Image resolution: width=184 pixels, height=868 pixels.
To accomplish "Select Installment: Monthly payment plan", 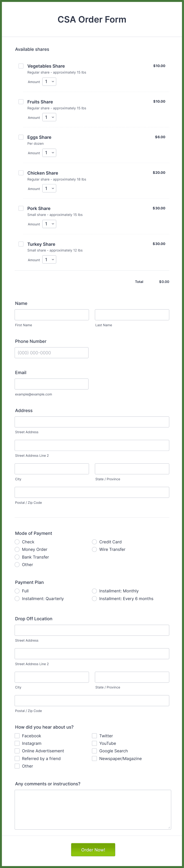I will coord(94,591).
